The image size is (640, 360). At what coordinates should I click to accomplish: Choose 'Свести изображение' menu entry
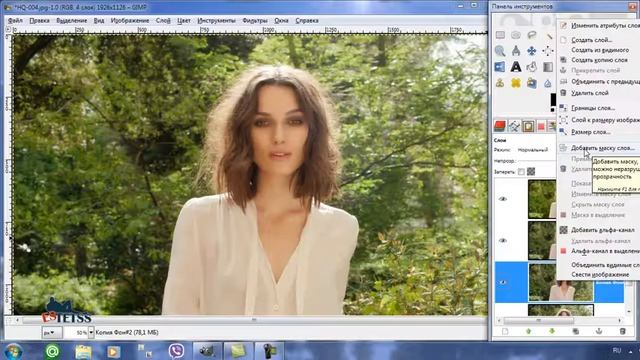599,275
